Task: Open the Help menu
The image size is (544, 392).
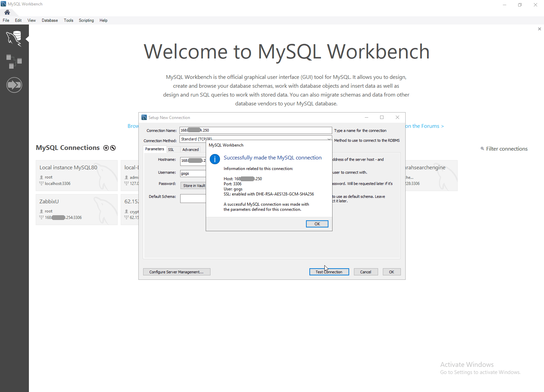Action: coord(104,20)
